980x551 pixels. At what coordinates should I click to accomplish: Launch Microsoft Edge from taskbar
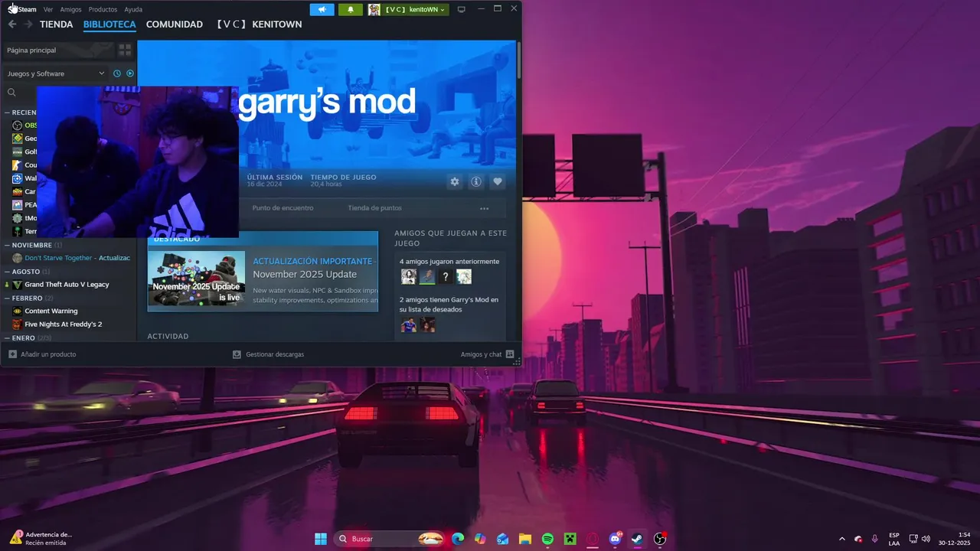click(x=458, y=539)
